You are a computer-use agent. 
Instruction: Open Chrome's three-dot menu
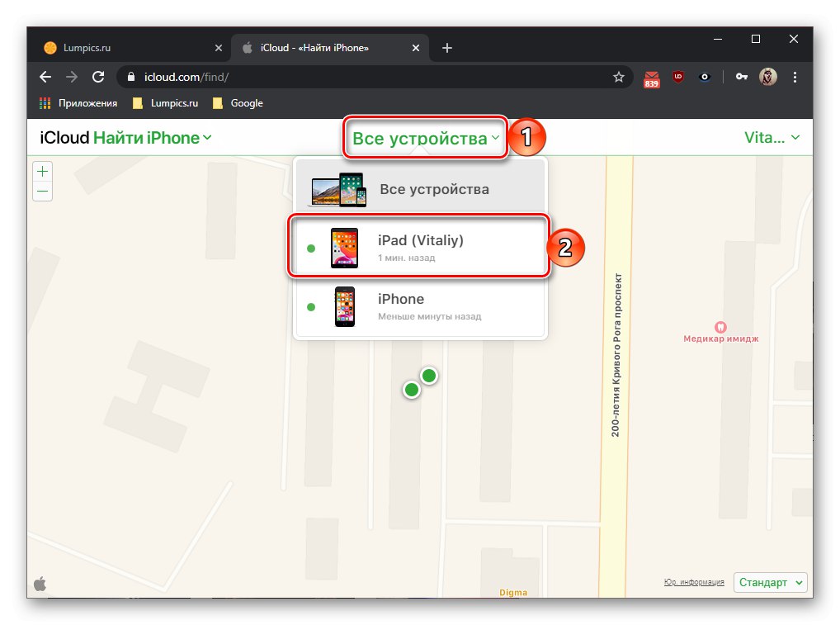coord(795,77)
